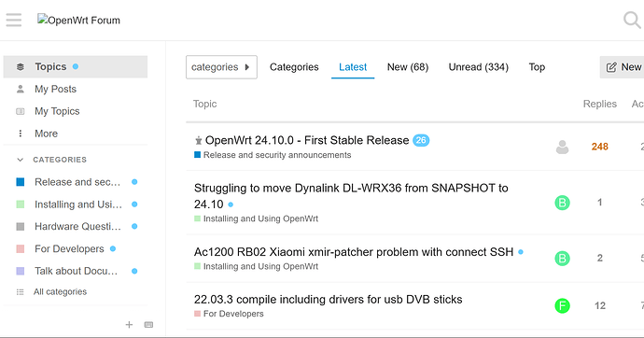This screenshot has width=644, height=338.
Task: Open keyboard shortcuts icon in sidebar
Action: point(148,325)
